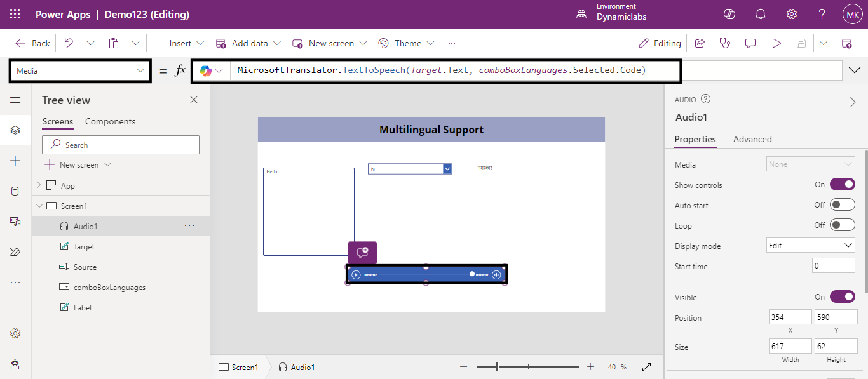868x379 pixels.
Task: Click the fit-to-window expand icon
Action: tap(647, 367)
